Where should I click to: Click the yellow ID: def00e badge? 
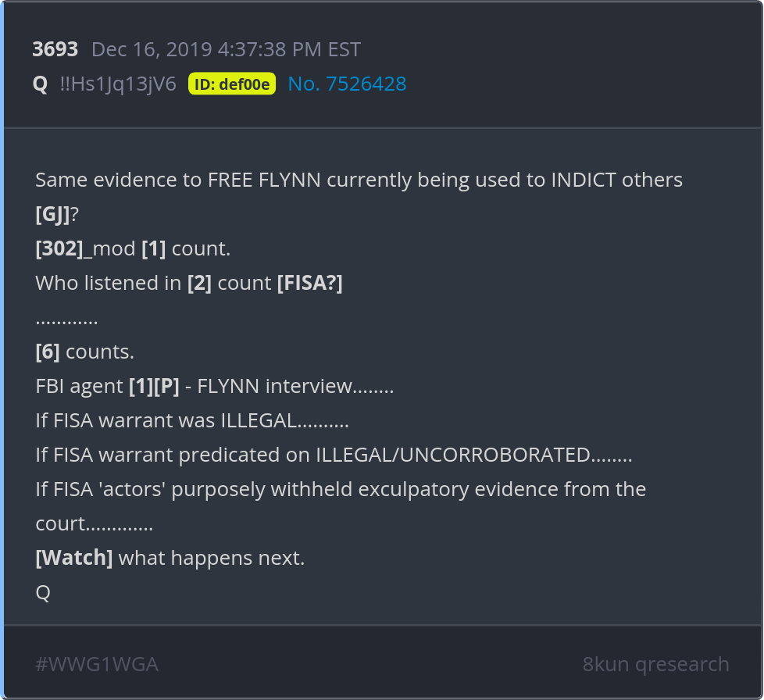pyautogui.click(x=232, y=84)
